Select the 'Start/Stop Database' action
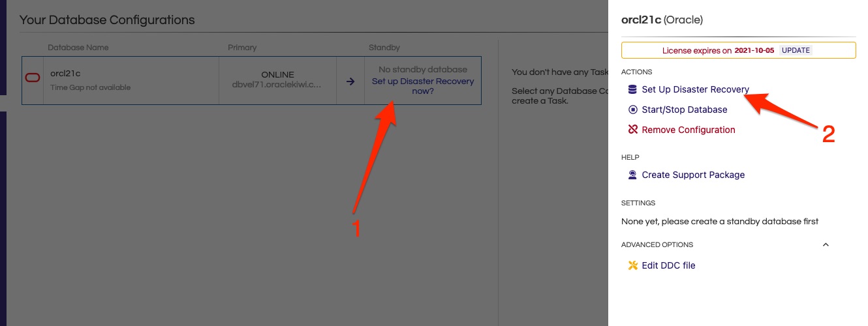 coord(684,110)
